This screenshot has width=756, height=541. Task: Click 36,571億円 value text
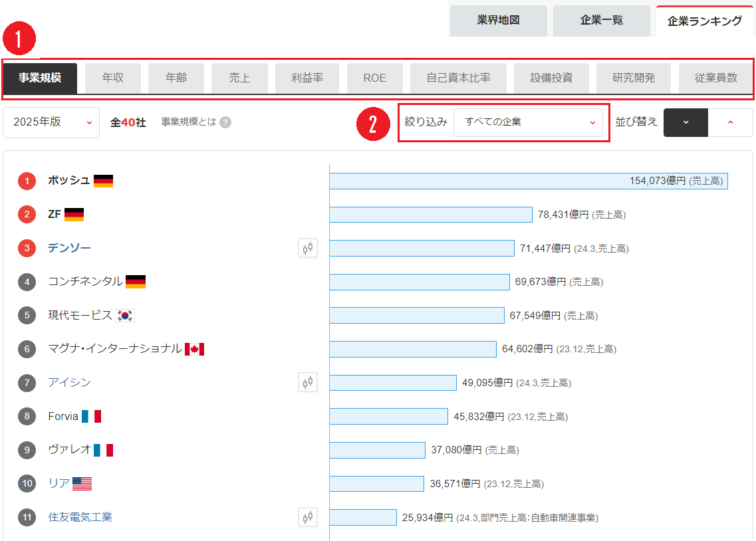(455, 484)
